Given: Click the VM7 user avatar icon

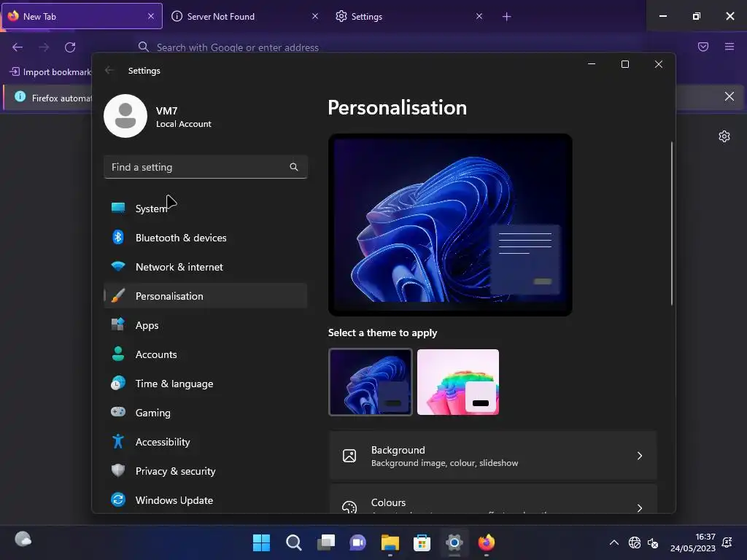Looking at the screenshot, I should 125,116.
